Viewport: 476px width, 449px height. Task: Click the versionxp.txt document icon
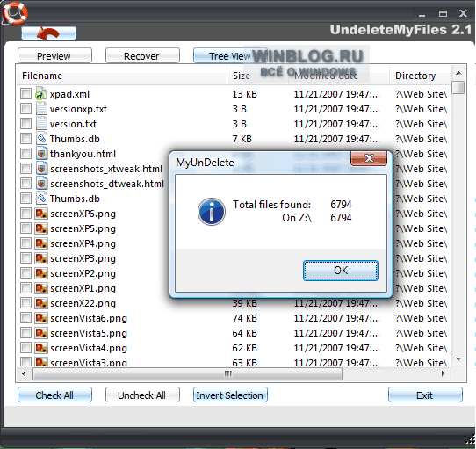tap(41, 109)
